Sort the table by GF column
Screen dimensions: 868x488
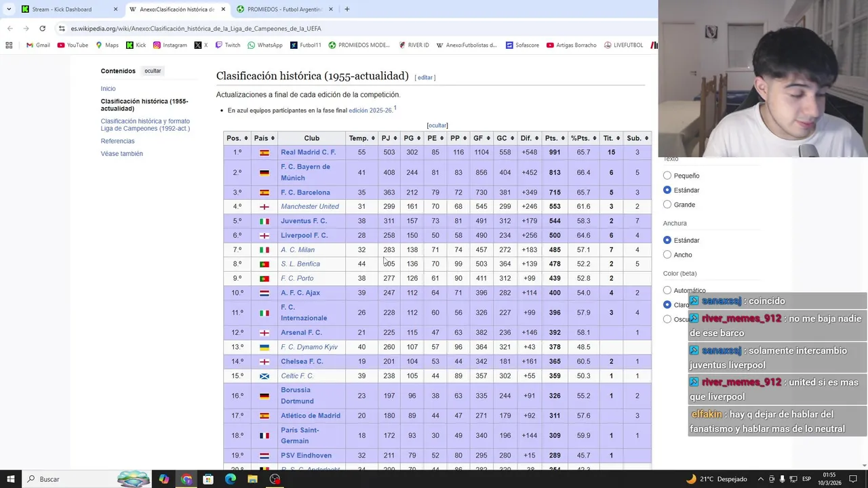tap(481, 138)
